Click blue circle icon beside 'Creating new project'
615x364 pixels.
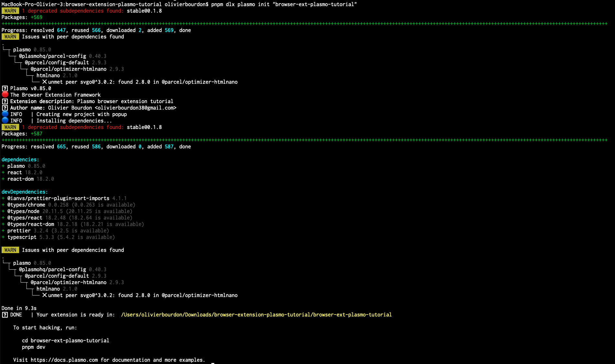click(5, 114)
